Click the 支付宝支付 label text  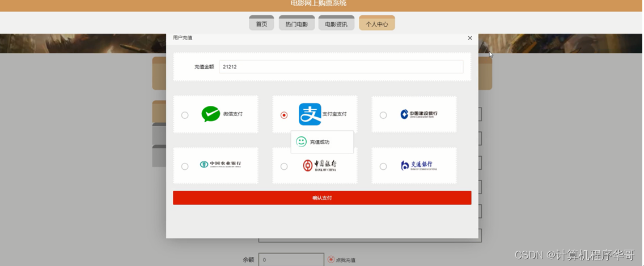(334, 114)
